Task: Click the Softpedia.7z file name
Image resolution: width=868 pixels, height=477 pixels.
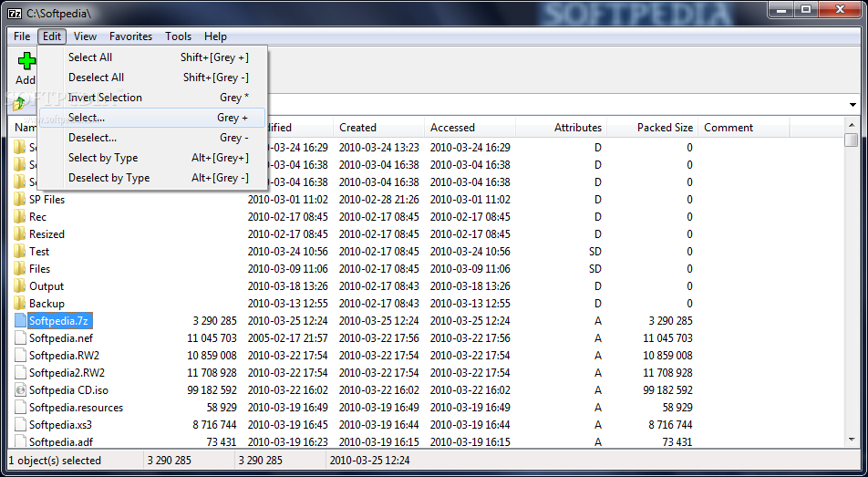Action: (x=58, y=321)
